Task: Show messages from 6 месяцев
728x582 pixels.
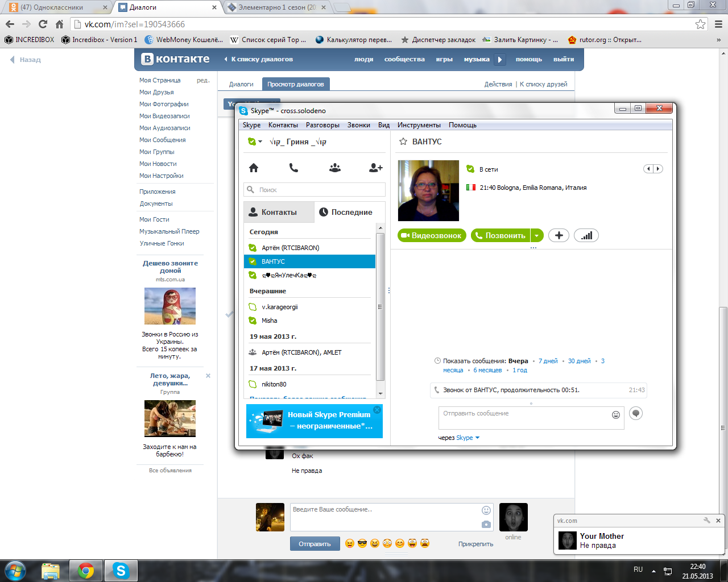Action: coord(487,370)
